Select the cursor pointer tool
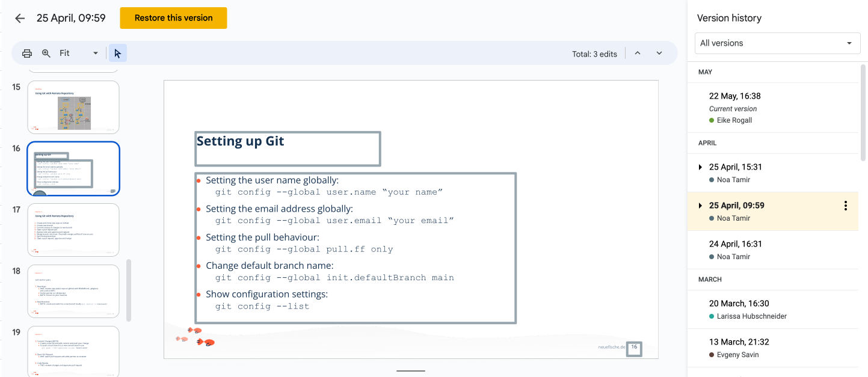This screenshot has width=868, height=377. coord(117,54)
